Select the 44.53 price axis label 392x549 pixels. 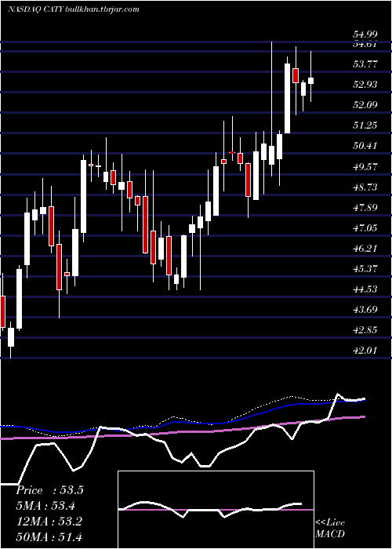pyautogui.click(x=365, y=289)
